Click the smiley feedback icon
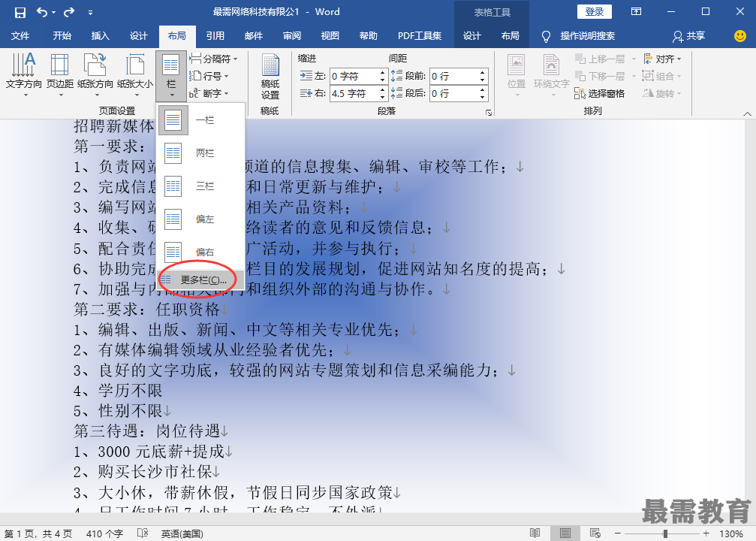 click(x=740, y=36)
